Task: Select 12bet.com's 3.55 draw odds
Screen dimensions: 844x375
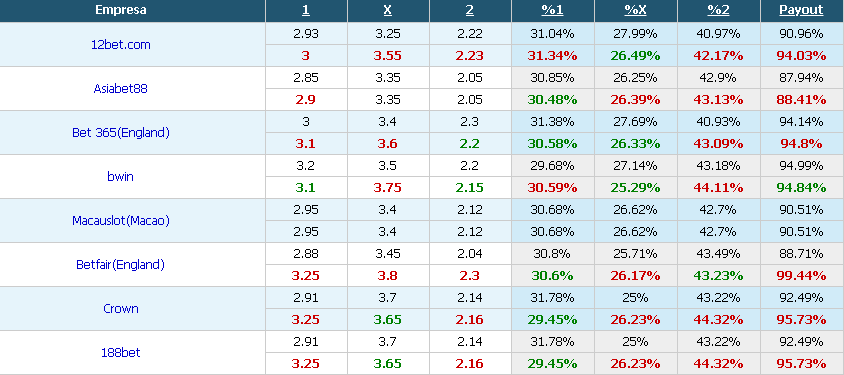Action: 388,55
